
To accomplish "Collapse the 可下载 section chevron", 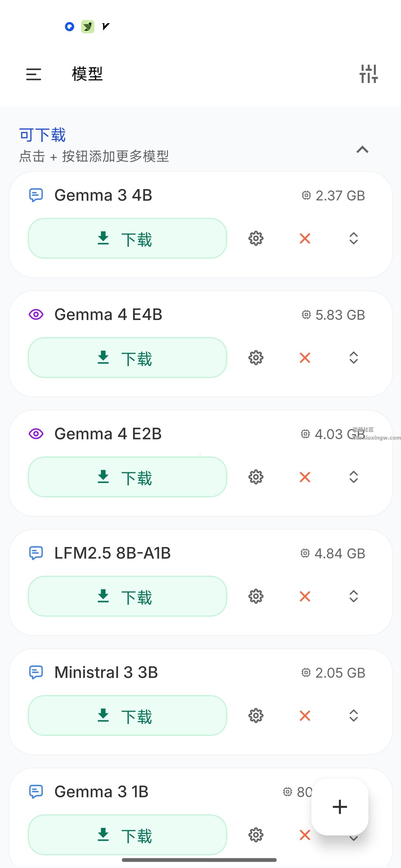I will point(362,149).
